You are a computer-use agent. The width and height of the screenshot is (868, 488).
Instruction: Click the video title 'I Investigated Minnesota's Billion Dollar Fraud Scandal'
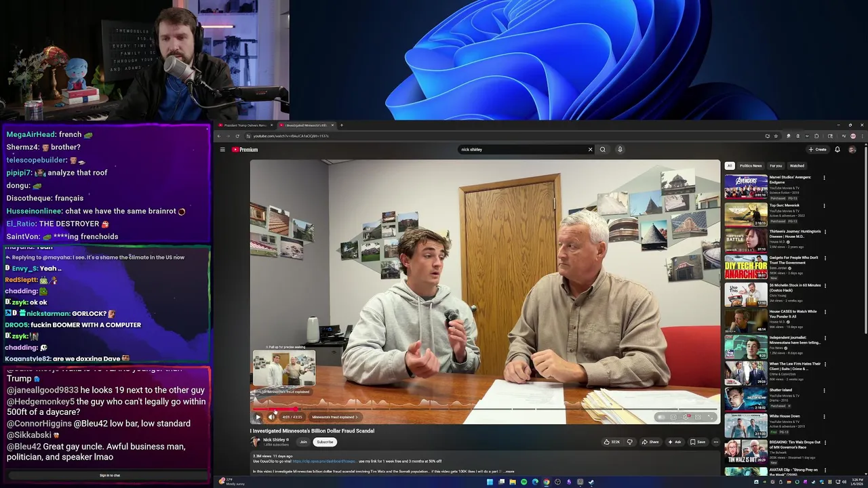pos(312,431)
